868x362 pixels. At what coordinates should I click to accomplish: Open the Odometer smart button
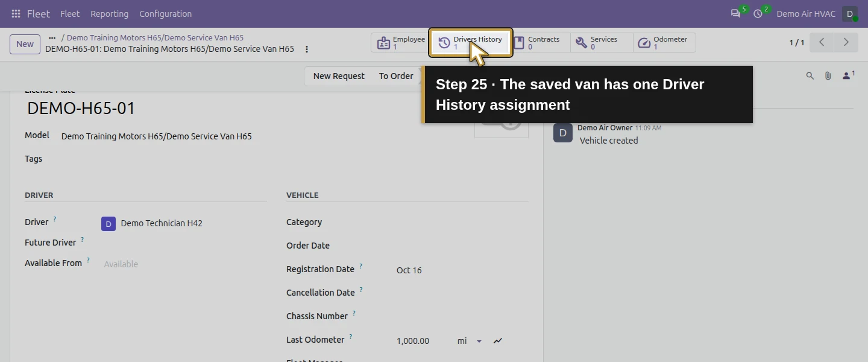(x=664, y=42)
